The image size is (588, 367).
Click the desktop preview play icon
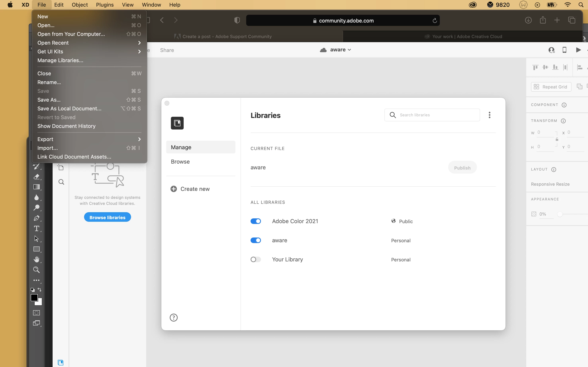point(578,50)
